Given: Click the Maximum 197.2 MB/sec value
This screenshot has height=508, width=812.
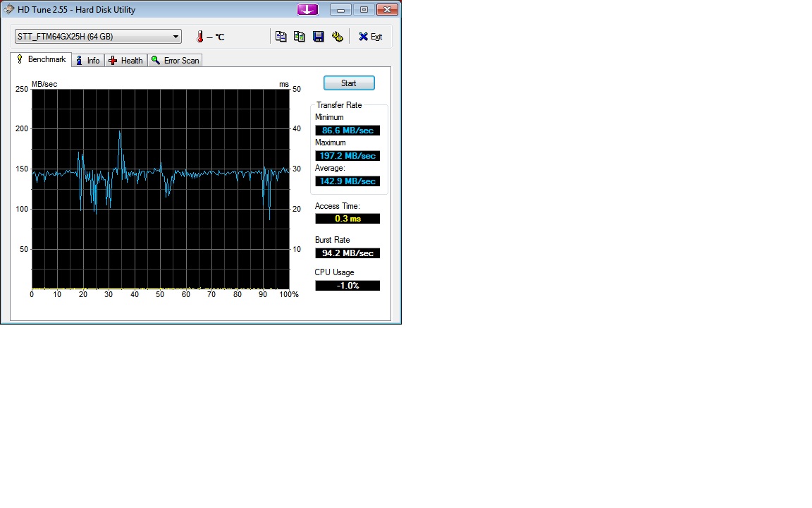Looking at the screenshot, I should coord(347,155).
